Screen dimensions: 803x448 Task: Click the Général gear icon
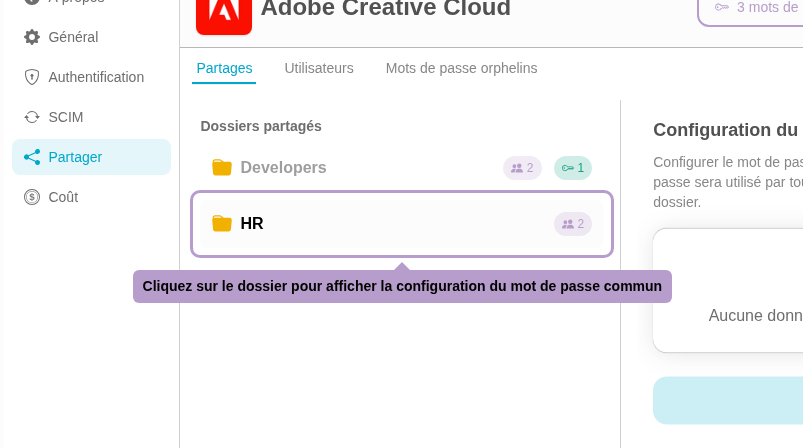tap(32, 37)
